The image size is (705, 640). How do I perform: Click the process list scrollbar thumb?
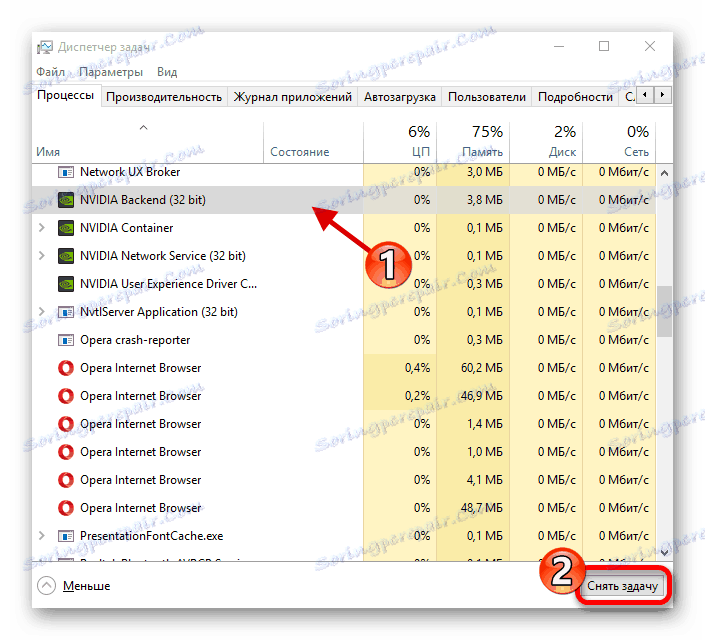coord(664,311)
